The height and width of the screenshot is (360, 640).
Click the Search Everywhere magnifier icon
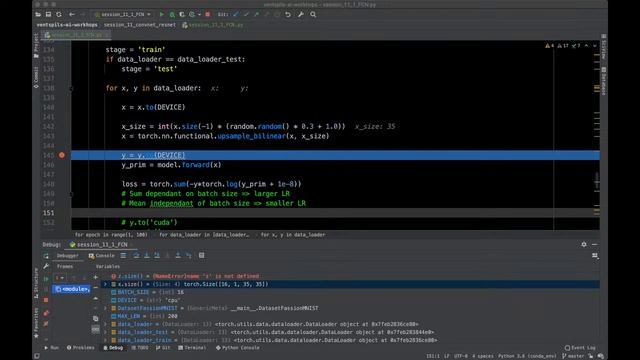pos(313,14)
